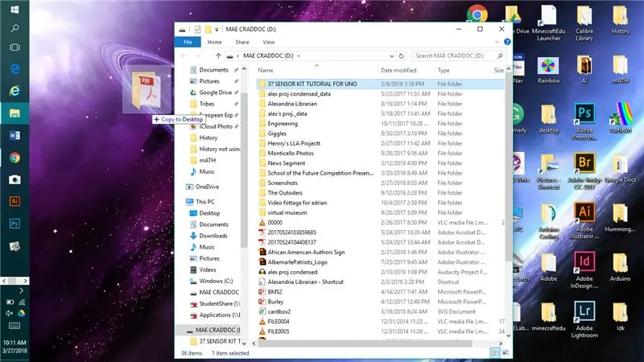This screenshot has width=644, height=362.
Task: Select the 37 SENSOR KIT TUTORIAL FOR UNO folder
Action: (380, 84)
